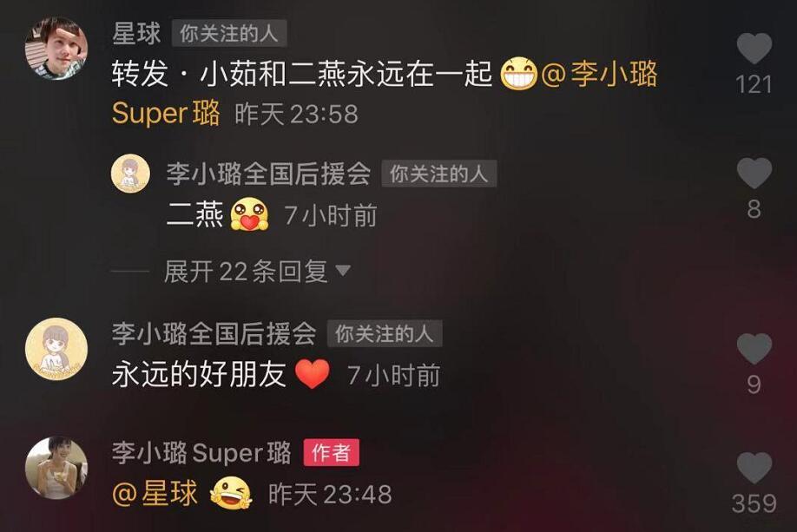Tap the winking emoji after @星球
This screenshot has height=532, width=797.
pos(231,494)
